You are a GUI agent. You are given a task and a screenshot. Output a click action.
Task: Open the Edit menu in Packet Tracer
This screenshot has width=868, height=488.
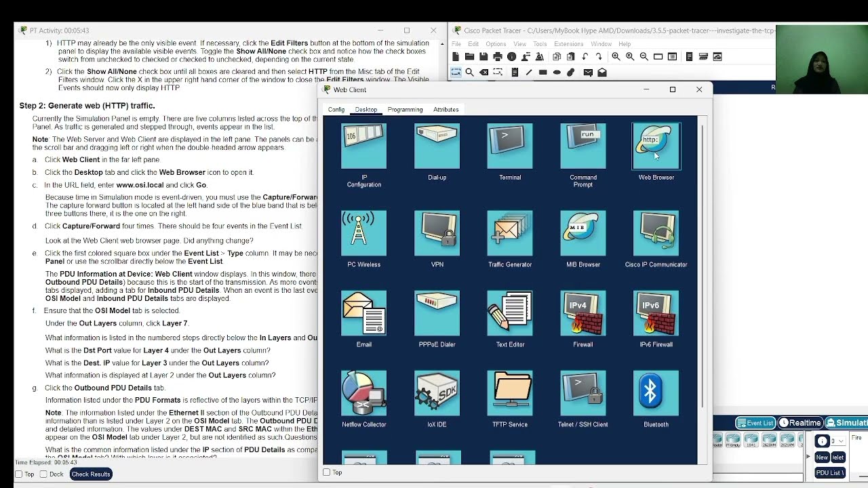[x=473, y=44]
